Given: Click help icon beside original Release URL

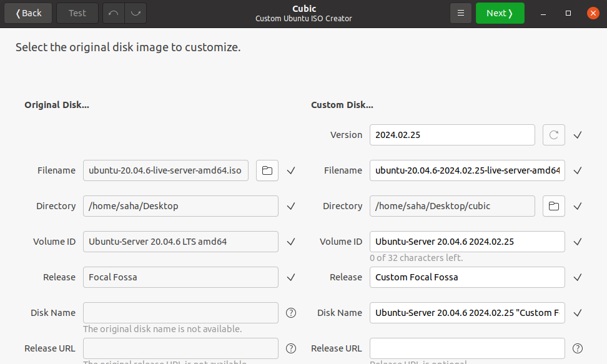Looking at the screenshot, I should tap(291, 348).
